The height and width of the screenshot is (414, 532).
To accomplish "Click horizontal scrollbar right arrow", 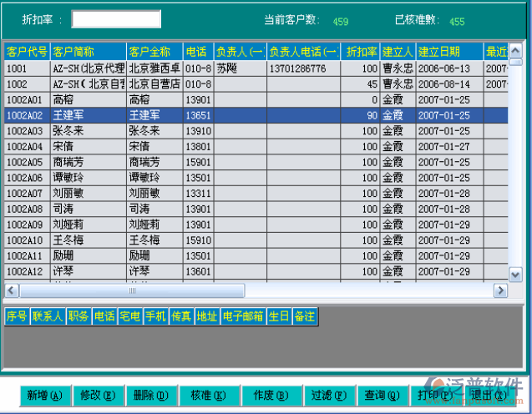I will point(500,290).
